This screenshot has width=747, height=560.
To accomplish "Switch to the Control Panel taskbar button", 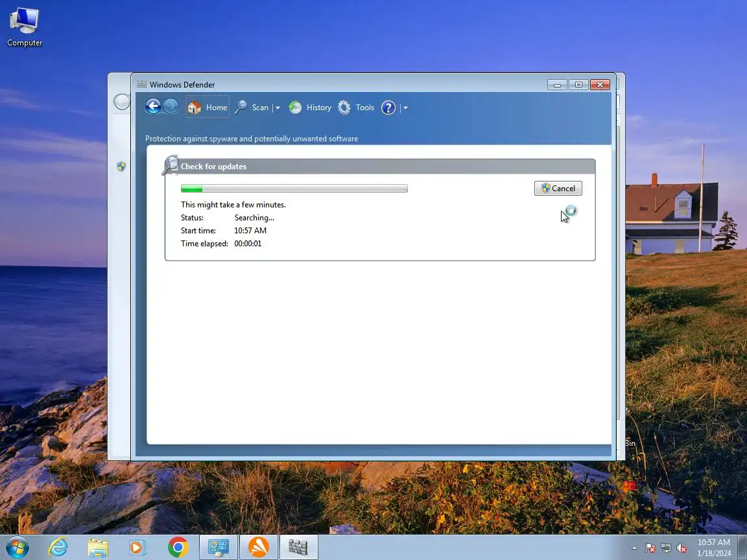I will 218,547.
